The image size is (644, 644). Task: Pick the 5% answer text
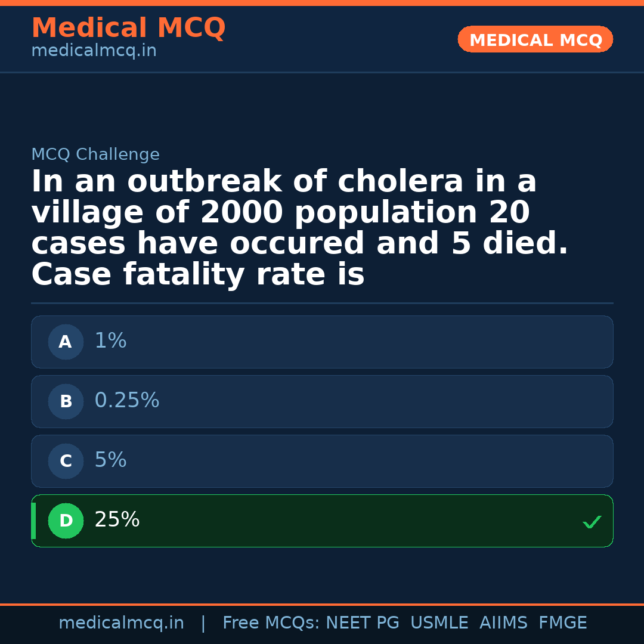click(x=110, y=460)
